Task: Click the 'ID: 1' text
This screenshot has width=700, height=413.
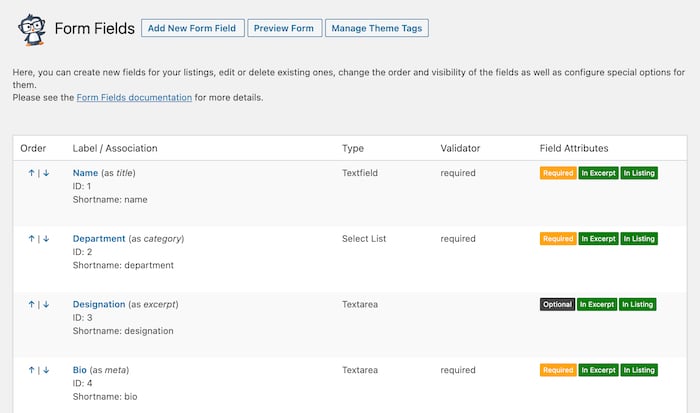Action: (x=82, y=186)
